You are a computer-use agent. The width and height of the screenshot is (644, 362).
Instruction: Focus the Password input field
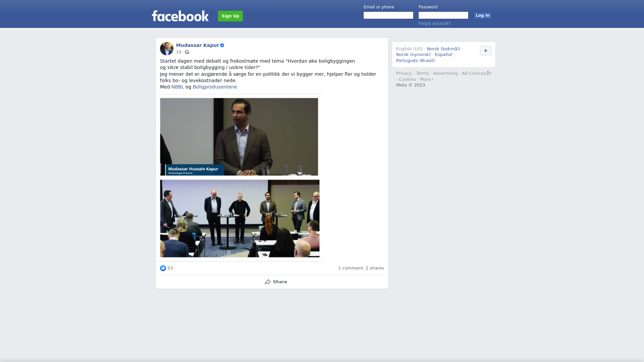443,15
